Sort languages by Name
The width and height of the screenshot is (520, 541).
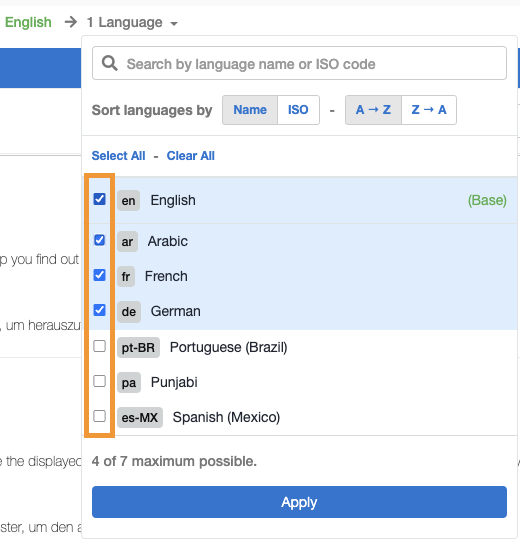[250, 110]
